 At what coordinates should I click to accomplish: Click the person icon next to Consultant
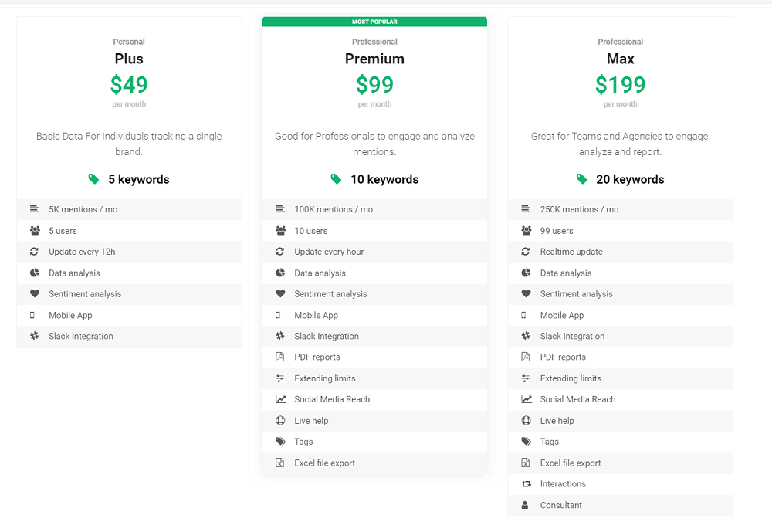(x=525, y=505)
